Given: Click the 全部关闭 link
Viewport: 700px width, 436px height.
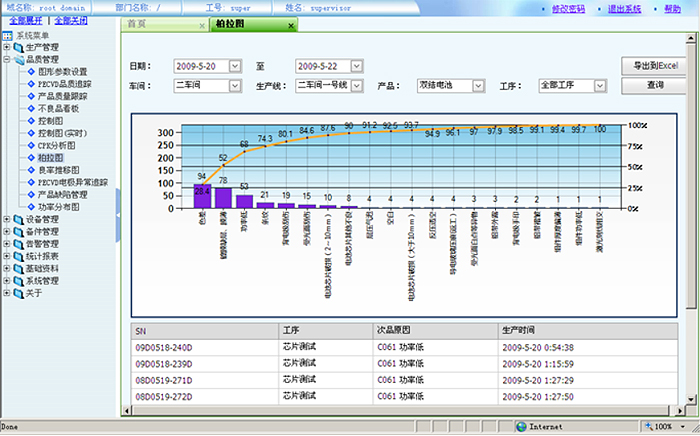Looking at the screenshot, I should click(71, 21).
